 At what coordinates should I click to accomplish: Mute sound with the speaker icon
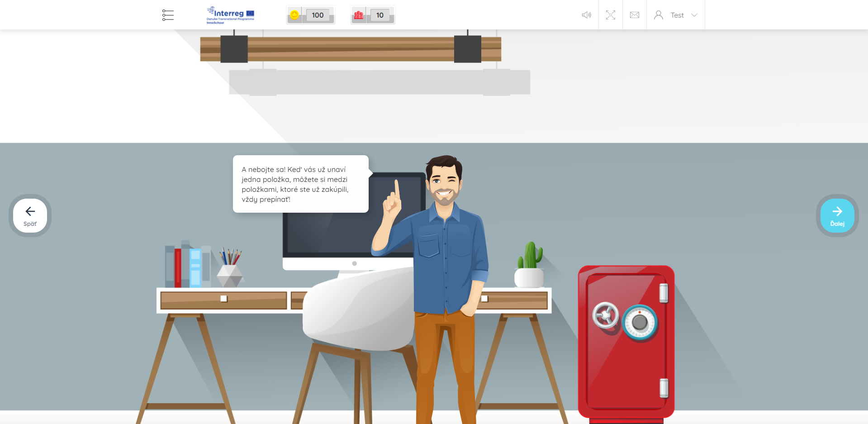[x=586, y=15]
